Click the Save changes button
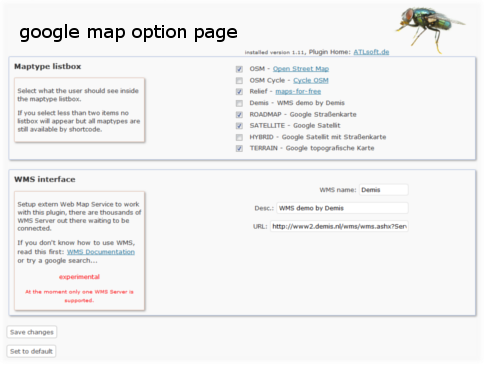 click(x=32, y=332)
